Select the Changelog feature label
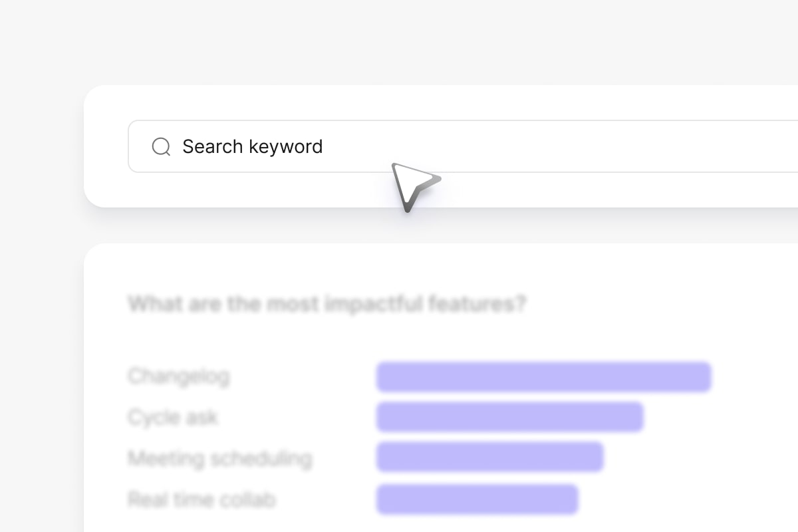This screenshot has height=532, width=798. coord(179,376)
